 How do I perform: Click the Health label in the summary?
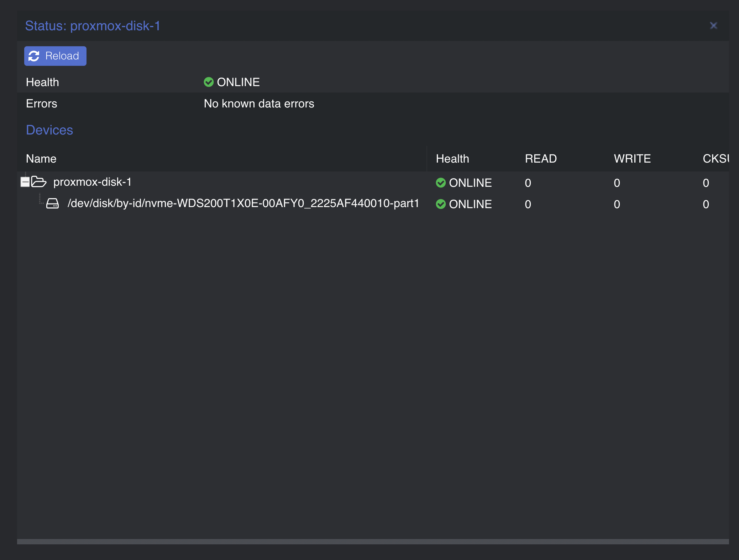tap(42, 82)
